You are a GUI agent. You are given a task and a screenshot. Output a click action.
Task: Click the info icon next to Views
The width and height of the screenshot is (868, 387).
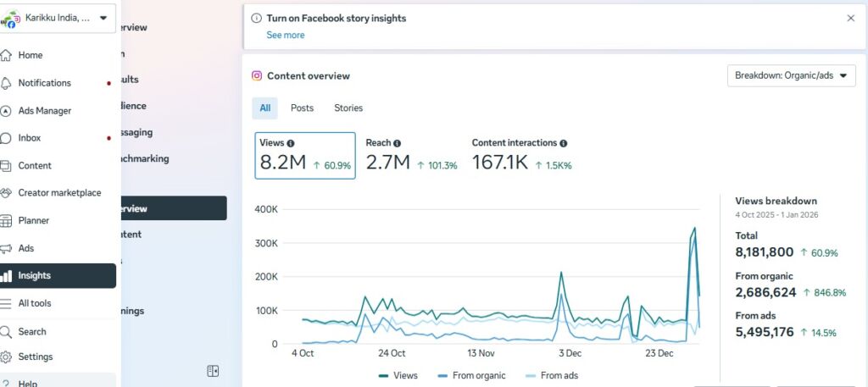(x=291, y=144)
